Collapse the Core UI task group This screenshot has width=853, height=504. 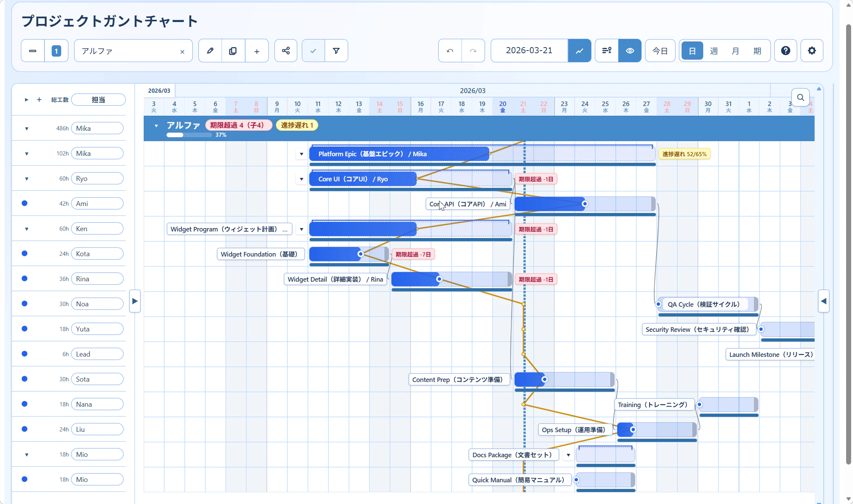(301, 179)
